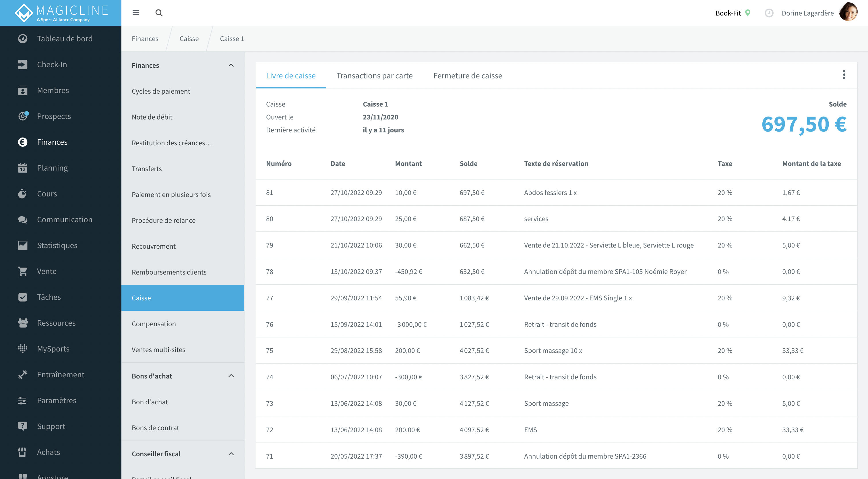Open Procédure de relance item
Viewport: 868px width, 479px height.
[x=183, y=221]
